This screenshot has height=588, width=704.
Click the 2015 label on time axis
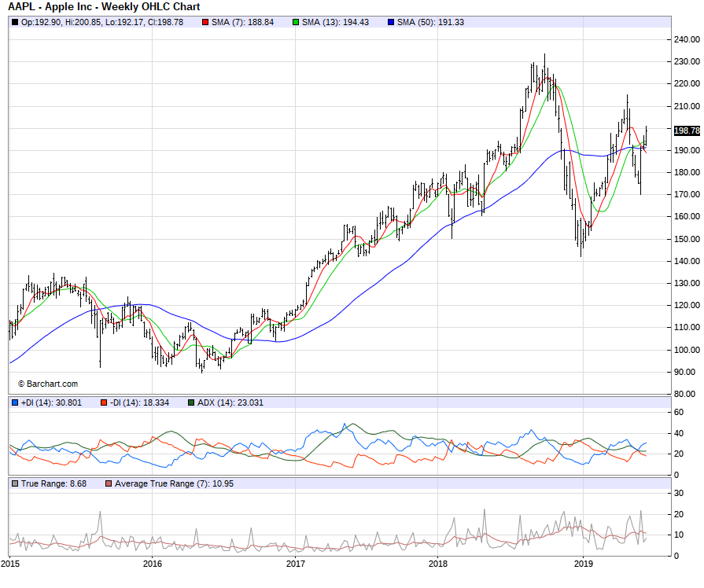point(11,564)
